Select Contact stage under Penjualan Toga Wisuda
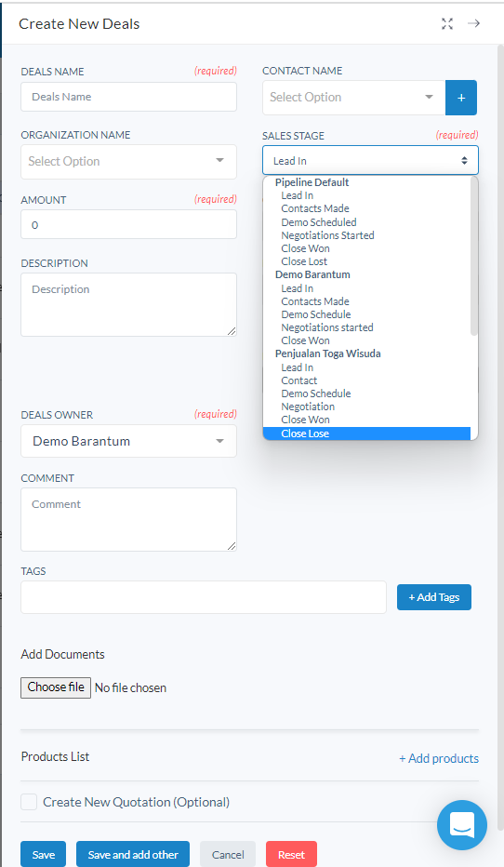 pos(299,380)
